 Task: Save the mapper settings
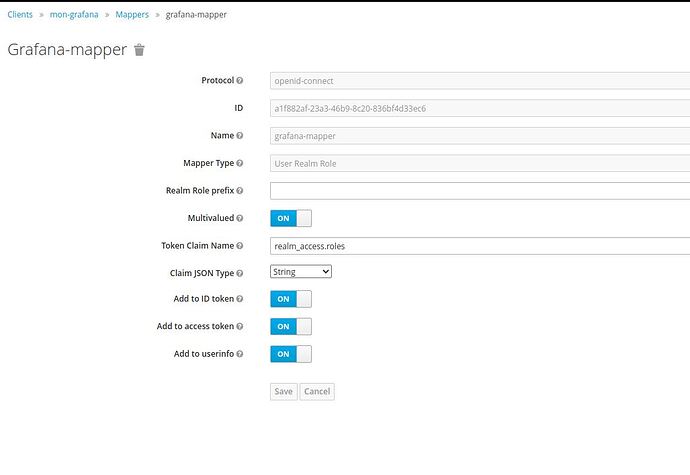283,391
